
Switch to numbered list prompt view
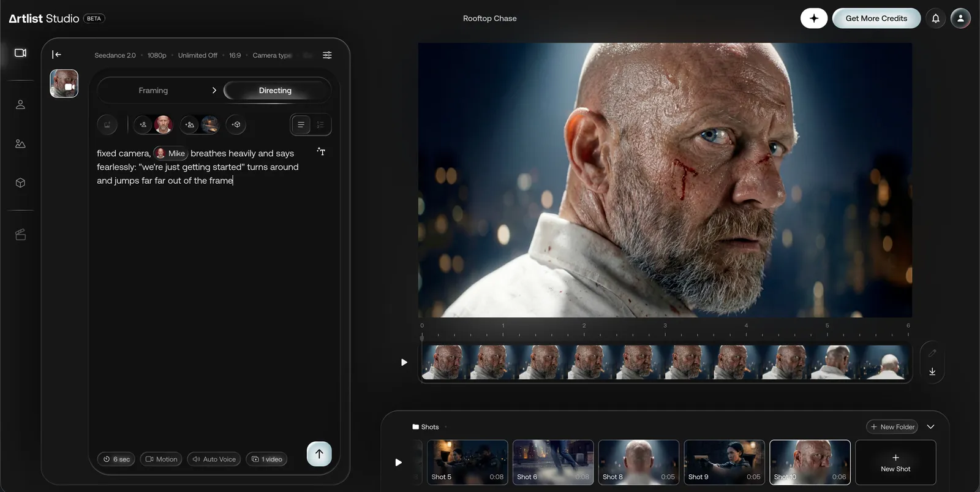coord(320,125)
